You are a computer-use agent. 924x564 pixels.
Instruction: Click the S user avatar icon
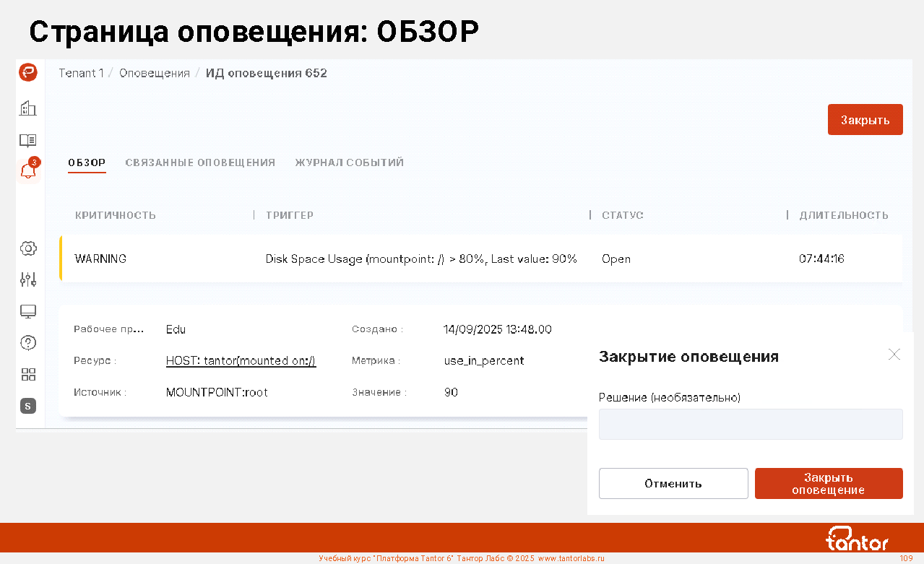click(x=28, y=406)
